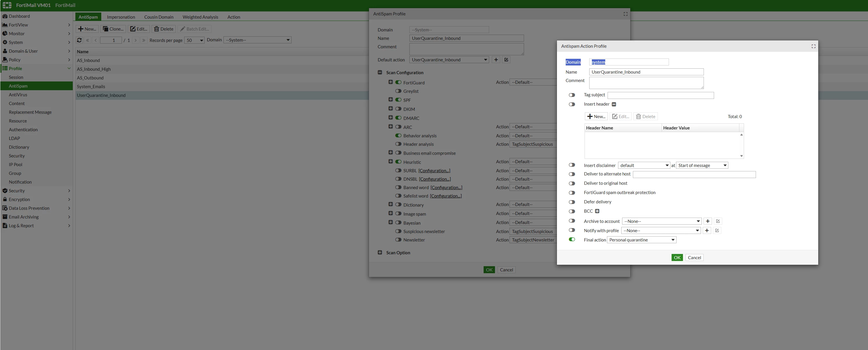Click the Tag subject text field
This screenshot has height=350, width=868.
point(661,95)
